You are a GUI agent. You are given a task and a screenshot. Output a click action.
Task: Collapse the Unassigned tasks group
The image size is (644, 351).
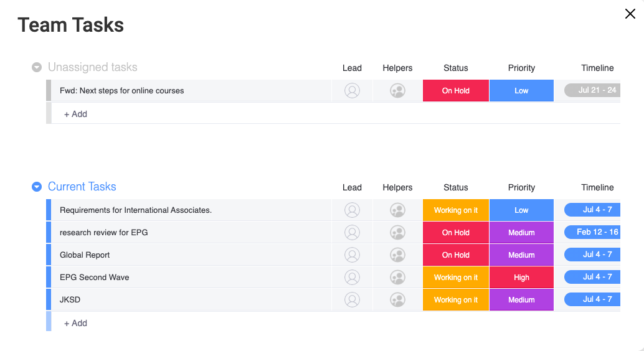[37, 67]
